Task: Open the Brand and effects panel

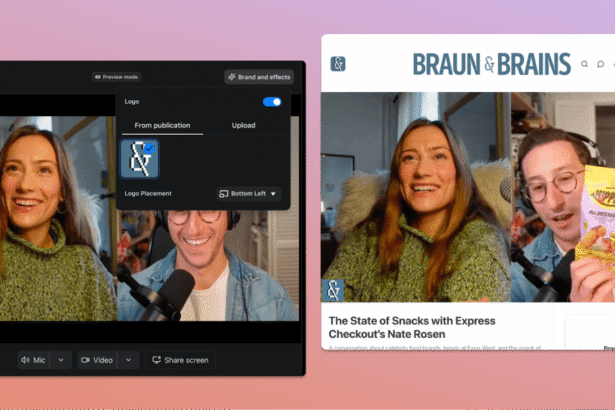Action: 259,77
